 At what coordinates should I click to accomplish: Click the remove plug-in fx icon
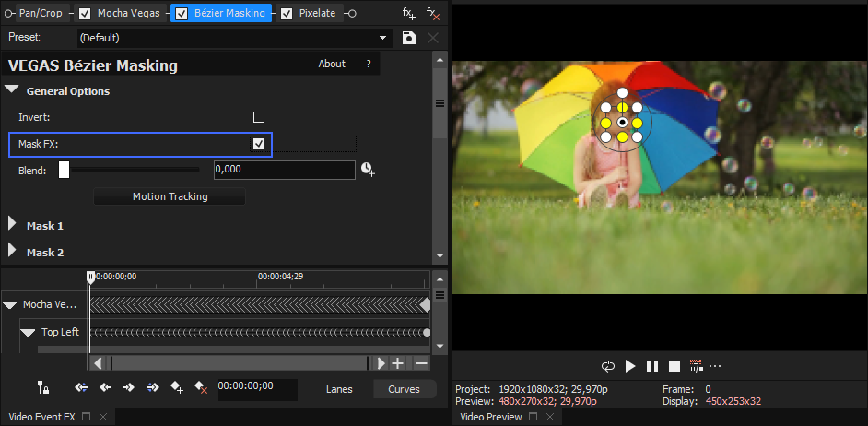coord(432,14)
